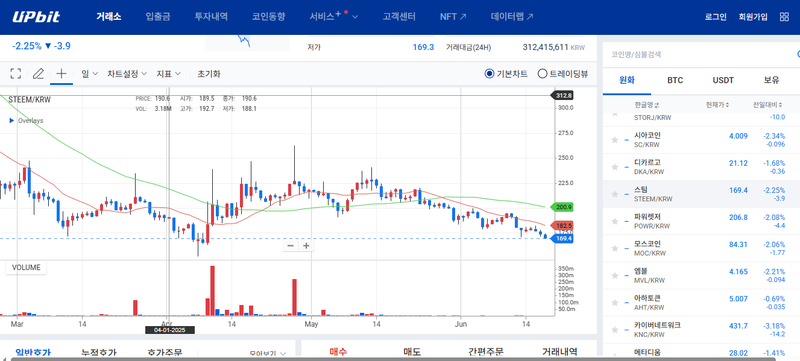Click the fullscreen chart icon

pyautogui.click(x=16, y=73)
